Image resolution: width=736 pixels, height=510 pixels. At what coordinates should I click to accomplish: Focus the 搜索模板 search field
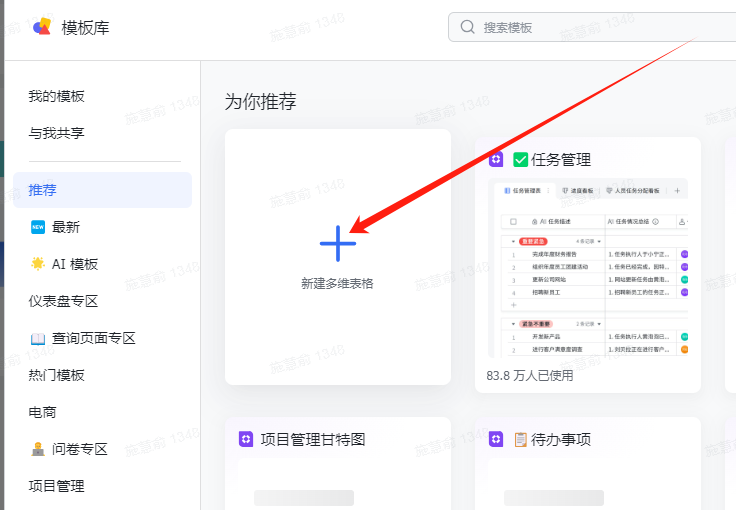pos(591,27)
